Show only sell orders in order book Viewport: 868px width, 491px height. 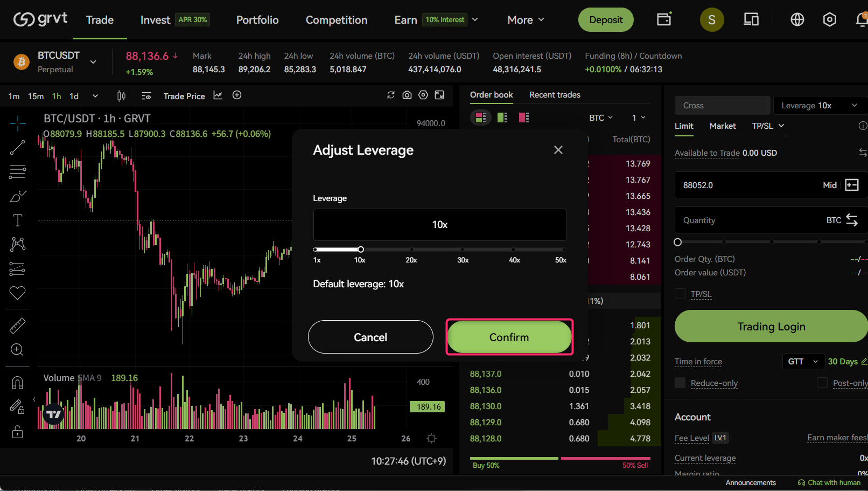click(523, 117)
